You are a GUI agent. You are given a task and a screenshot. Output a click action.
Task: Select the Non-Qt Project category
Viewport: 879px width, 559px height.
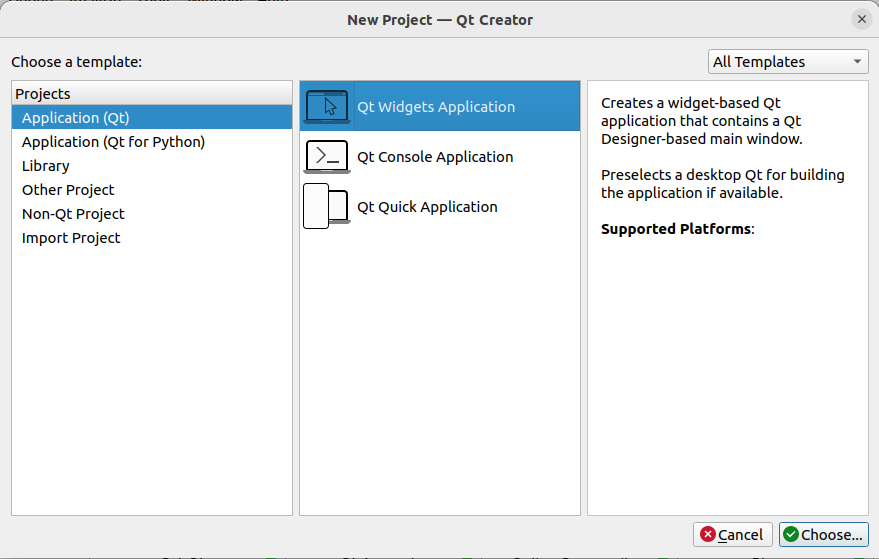pyautogui.click(x=73, y=214)
